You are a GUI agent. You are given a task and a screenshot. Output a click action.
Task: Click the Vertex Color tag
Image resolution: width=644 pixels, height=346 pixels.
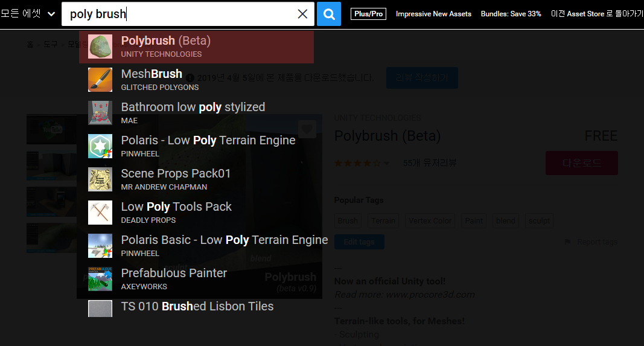[430, 221]
